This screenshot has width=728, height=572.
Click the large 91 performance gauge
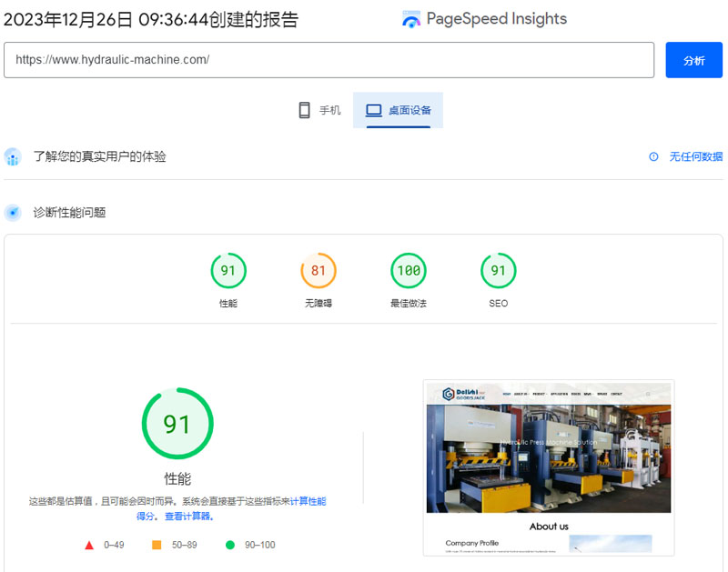pyautogui.click(x=177, y=424)
